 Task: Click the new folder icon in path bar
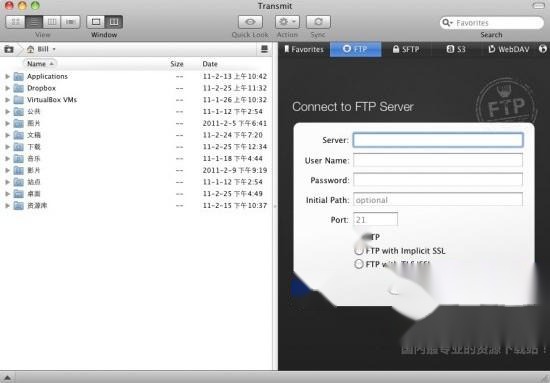tap(9, 49)
